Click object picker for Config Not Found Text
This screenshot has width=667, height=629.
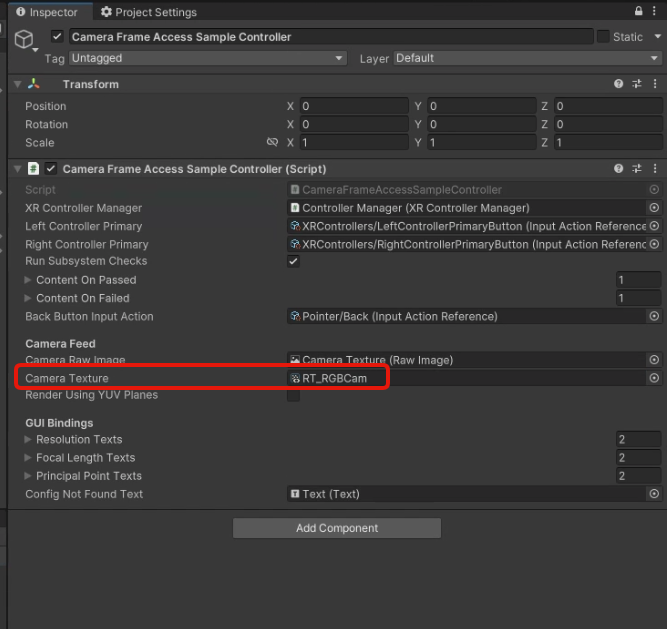654,494
